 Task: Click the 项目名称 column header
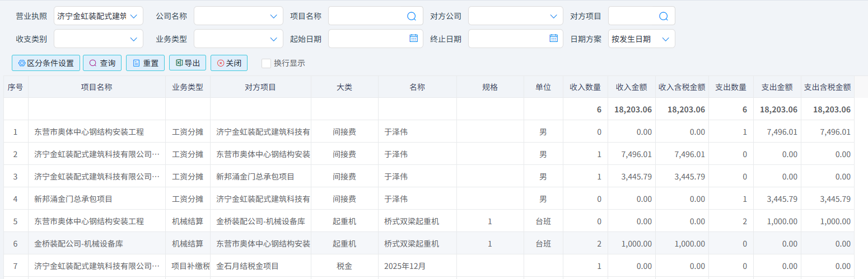[96, 87]
